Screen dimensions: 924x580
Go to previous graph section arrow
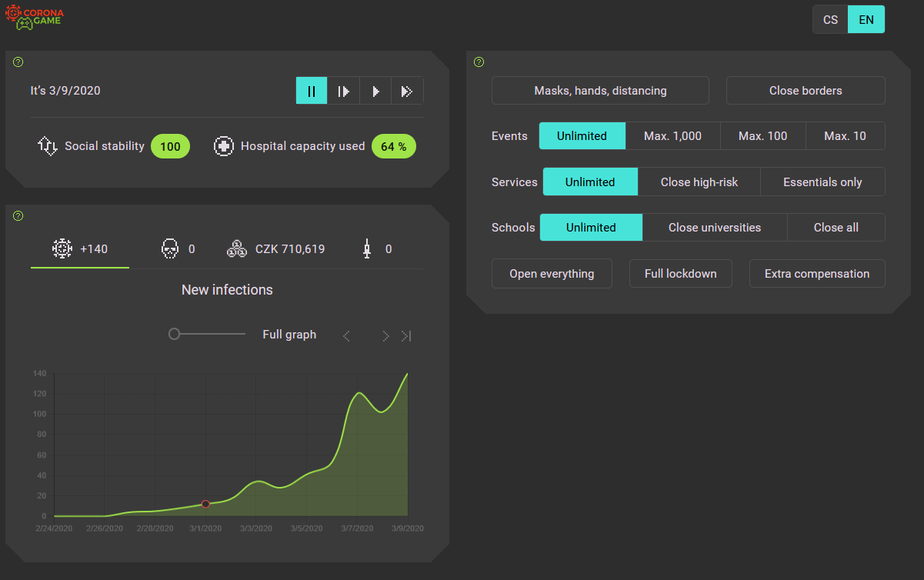tap(346, 335)
